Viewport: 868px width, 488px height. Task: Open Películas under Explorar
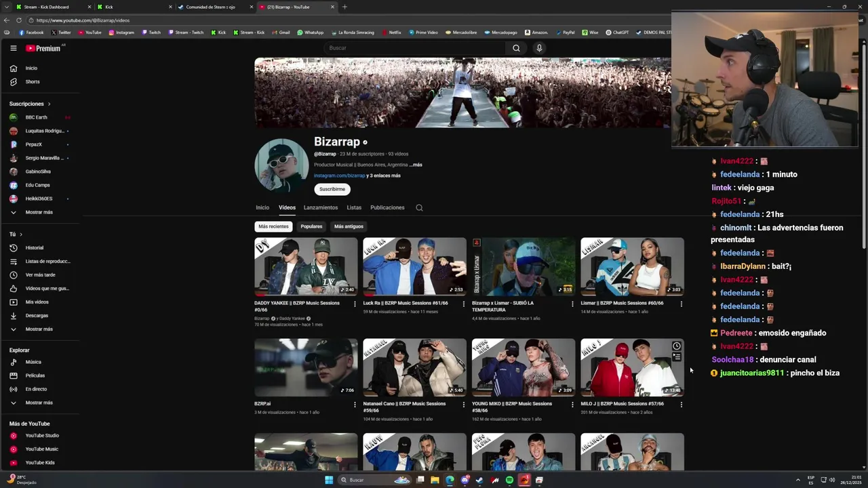click(x=35, y=375)
